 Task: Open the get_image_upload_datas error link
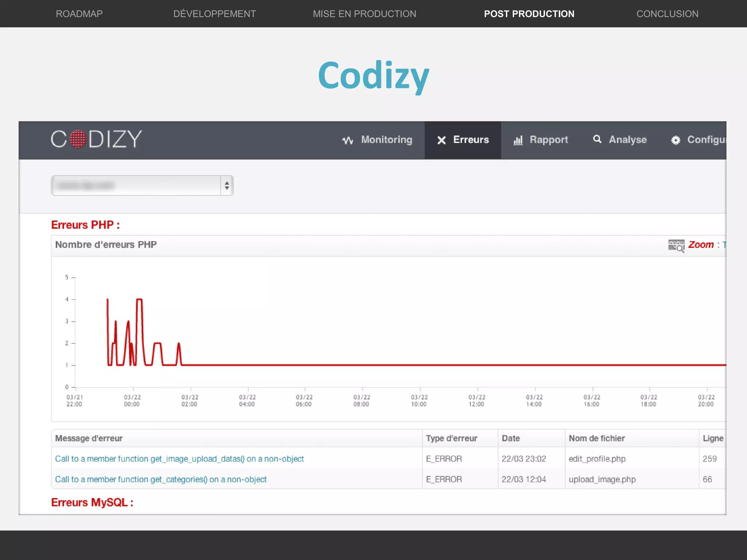tap(179, 459)
